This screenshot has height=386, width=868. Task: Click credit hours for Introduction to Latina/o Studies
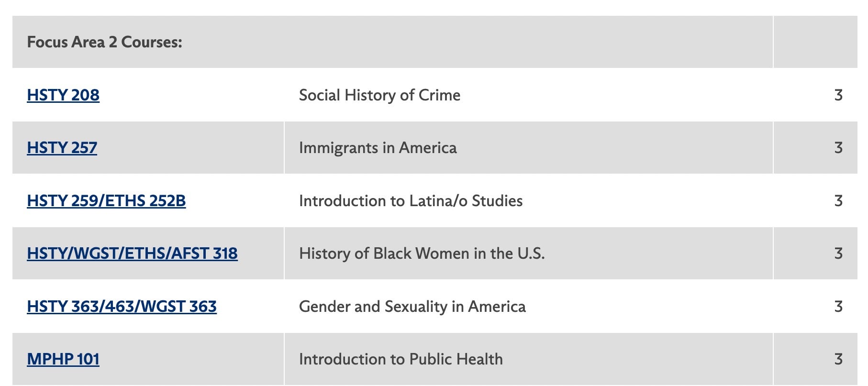[838, 201]
